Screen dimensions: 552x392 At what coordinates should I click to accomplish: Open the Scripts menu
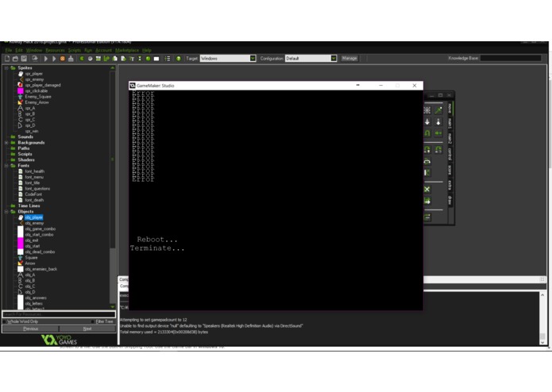click(x=75, y=50)
